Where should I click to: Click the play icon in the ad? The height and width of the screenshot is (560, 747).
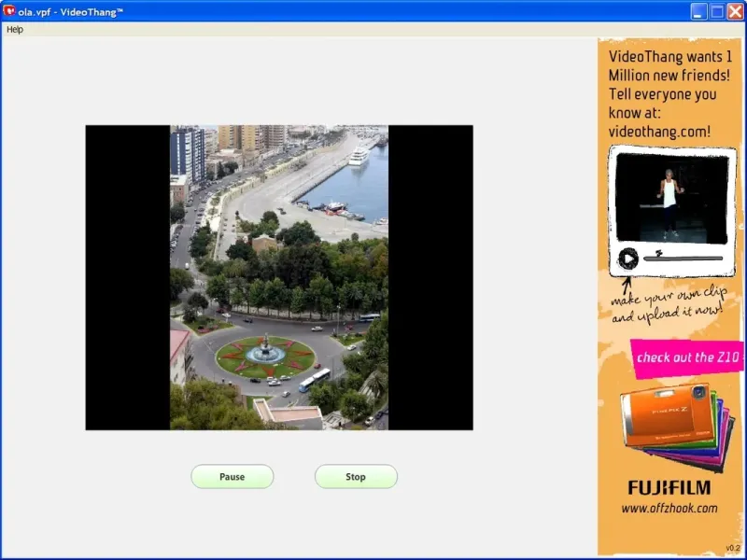pyautogui.click(x=627, y=259)
